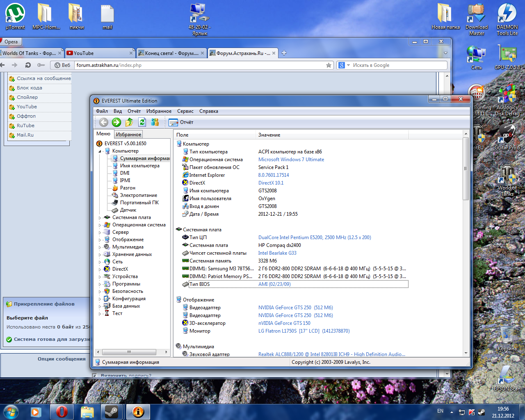525x420 pixels.
Task: Click the Steam taskbar icon
Action: click(x=112, y=411)
